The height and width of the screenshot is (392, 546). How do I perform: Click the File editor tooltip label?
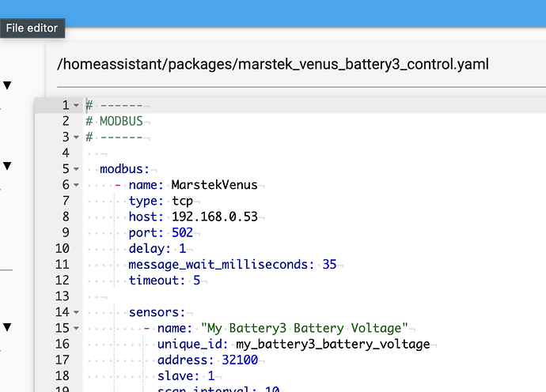coord(32,28)
